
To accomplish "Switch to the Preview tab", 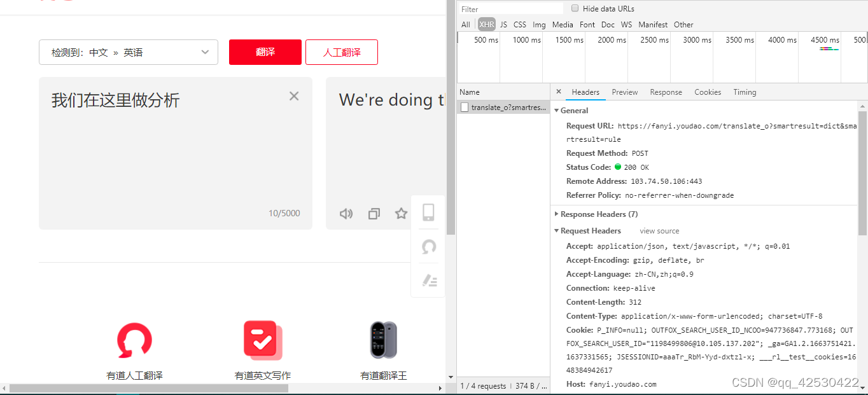I will click(x=625, y=92).
